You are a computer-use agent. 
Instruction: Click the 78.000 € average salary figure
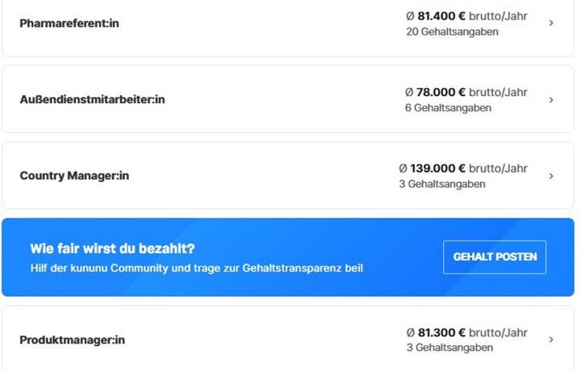pos(441,92)
